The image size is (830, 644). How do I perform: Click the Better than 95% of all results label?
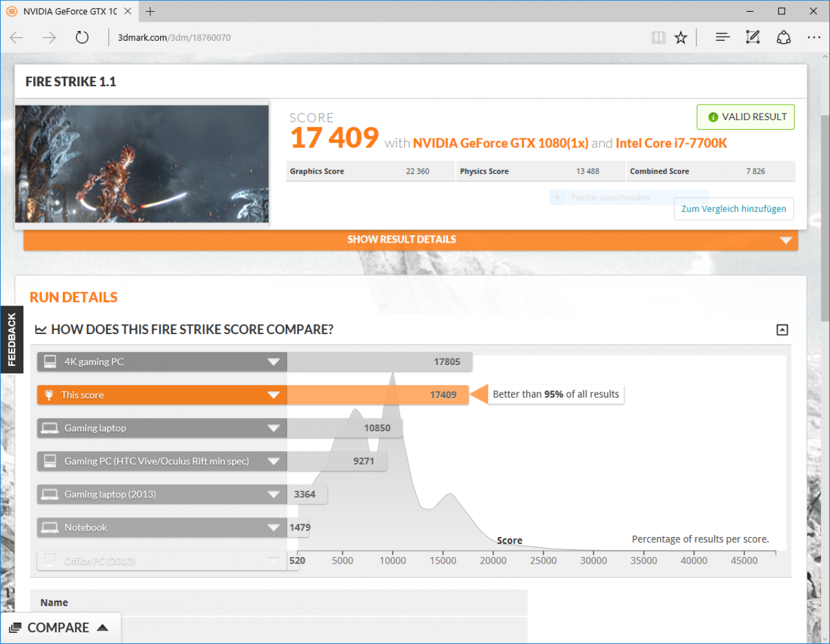(x=556, y=394)
